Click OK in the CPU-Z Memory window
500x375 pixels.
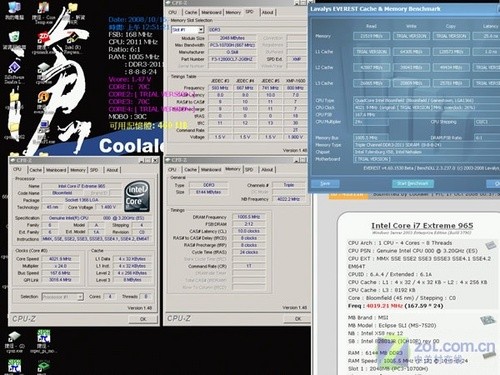pyautogui.click(x=298, y=319)
